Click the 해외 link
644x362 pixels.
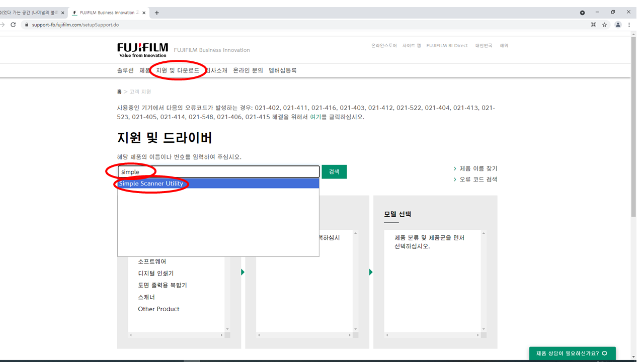pos(504,46)
